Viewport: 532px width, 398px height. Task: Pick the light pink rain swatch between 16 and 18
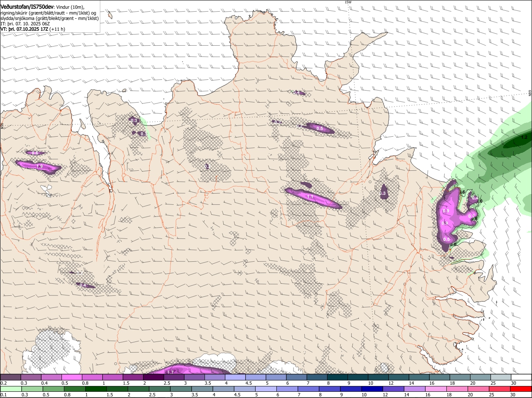[x=436, y=389]
